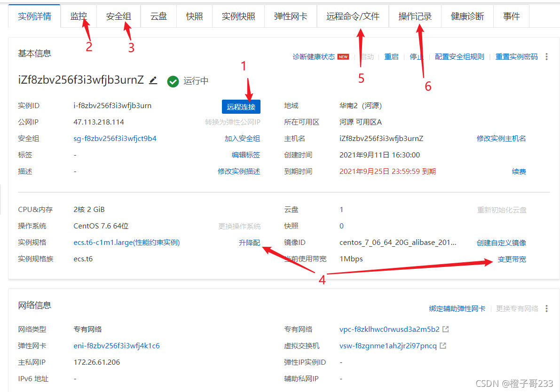Click network type value 专有网络
Screen dimensions: 560x392
87,329
